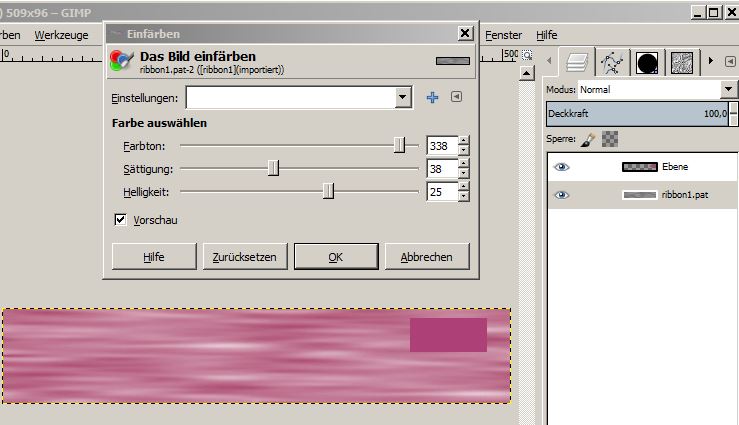Increase the Helligkeit value with up arrow

pyautogui.click(x=464, y=187)
